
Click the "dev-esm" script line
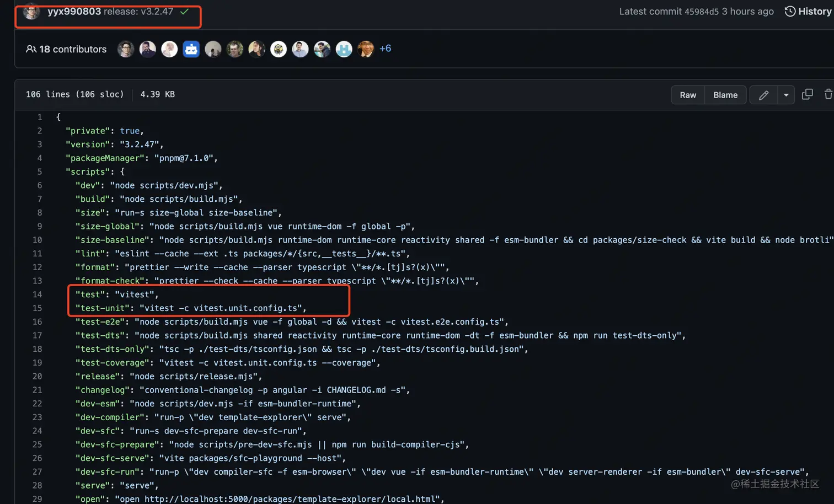[x=218, y=404]
